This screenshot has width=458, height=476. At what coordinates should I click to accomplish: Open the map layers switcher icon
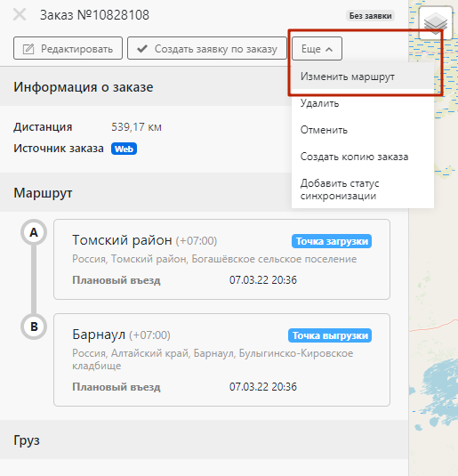click(x=436, y=23)
